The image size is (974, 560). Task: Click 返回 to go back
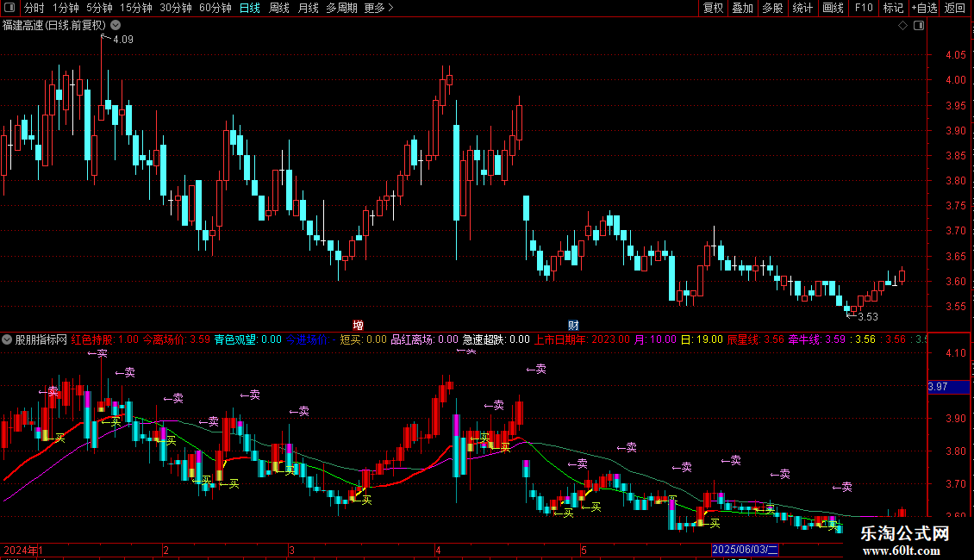click(x=955, y=8)
